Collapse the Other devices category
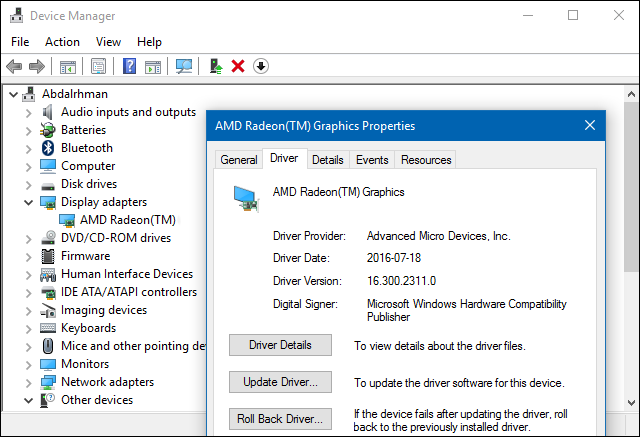Viewport: 640px width, 437px height. pos(29,400)
